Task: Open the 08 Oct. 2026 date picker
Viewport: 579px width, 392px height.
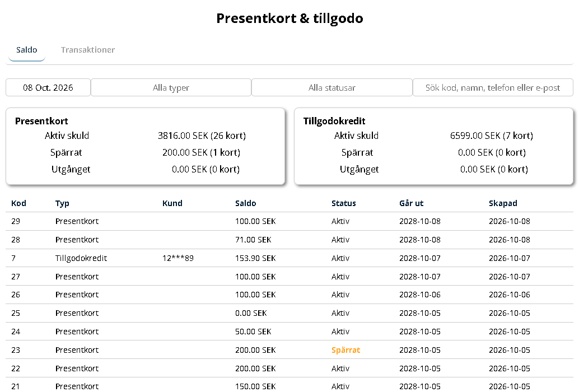Action: pos(48,87)
